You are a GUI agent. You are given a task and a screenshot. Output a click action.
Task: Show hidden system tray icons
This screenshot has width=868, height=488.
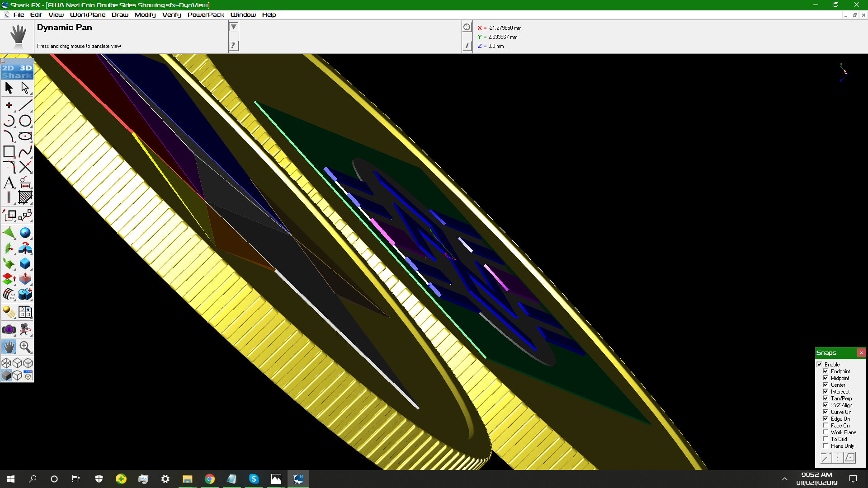(x=785, y=479)
